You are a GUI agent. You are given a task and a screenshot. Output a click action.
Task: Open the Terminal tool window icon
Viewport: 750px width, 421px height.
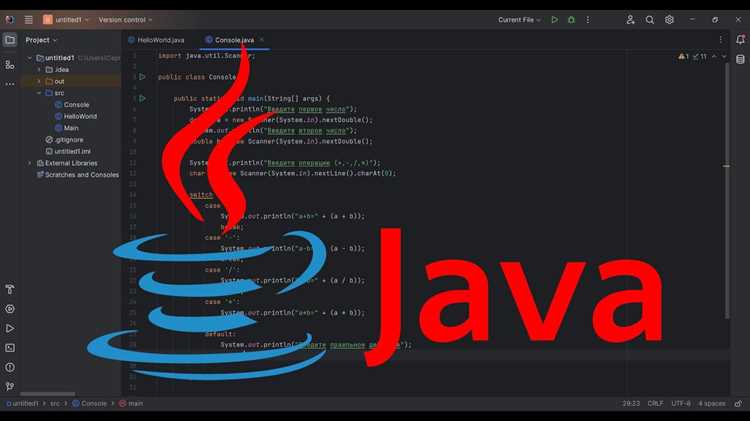pos(10,348)
